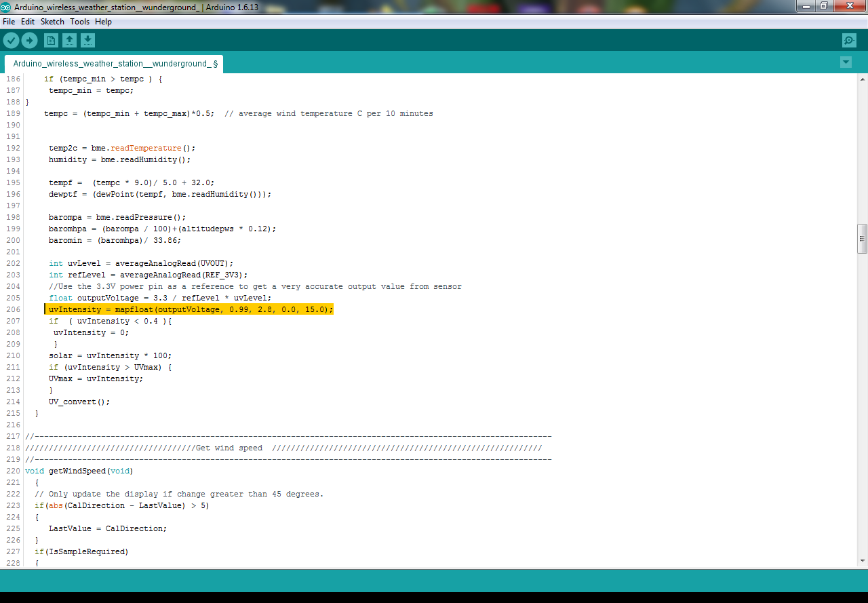
Task: Click the Upload arrow icon
Action: [x=29, y=40]
